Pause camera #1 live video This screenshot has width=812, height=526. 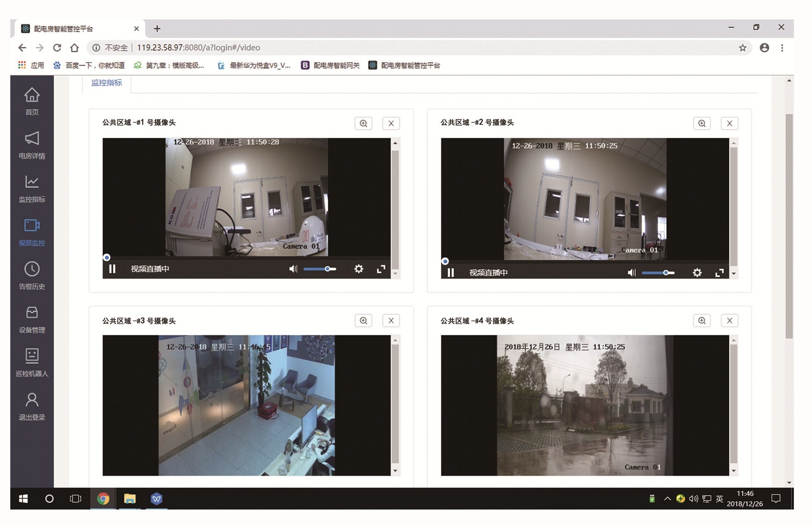pos(112,269)
